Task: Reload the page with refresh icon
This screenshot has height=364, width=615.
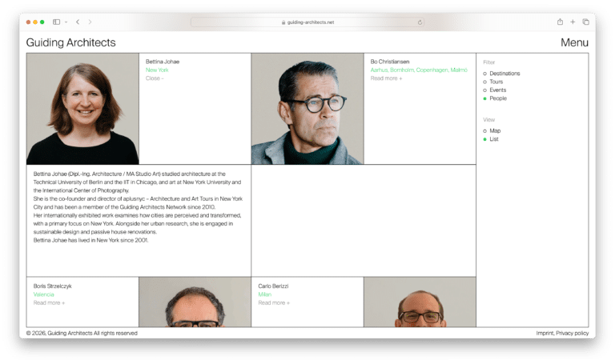Action: (420, 22)
